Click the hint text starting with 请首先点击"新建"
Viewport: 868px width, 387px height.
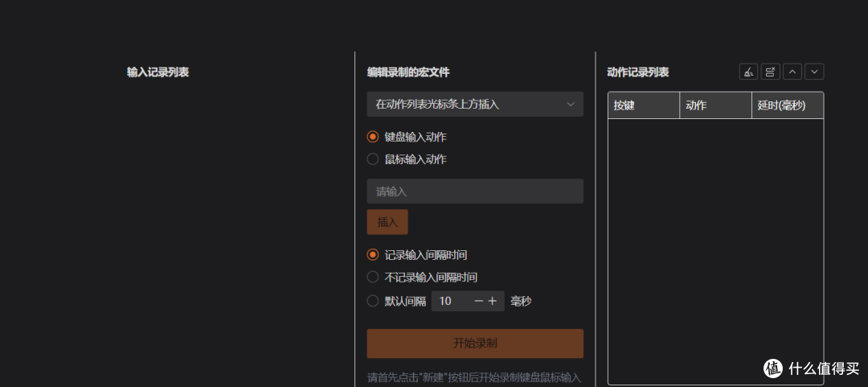point(474,377)
